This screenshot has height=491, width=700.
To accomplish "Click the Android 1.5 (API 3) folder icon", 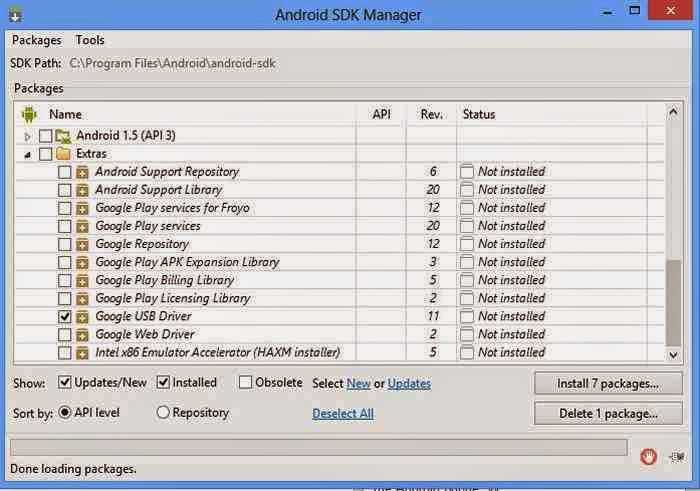I will (64, 136).
